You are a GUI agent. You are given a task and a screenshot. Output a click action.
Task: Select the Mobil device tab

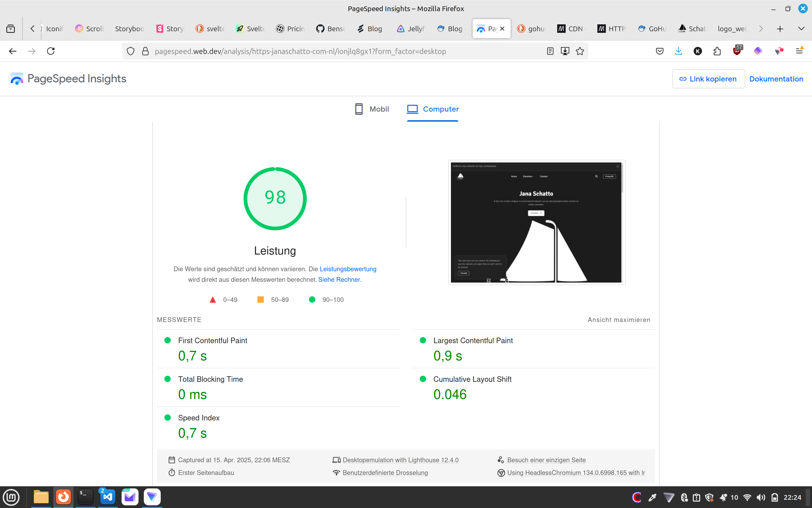372,109
